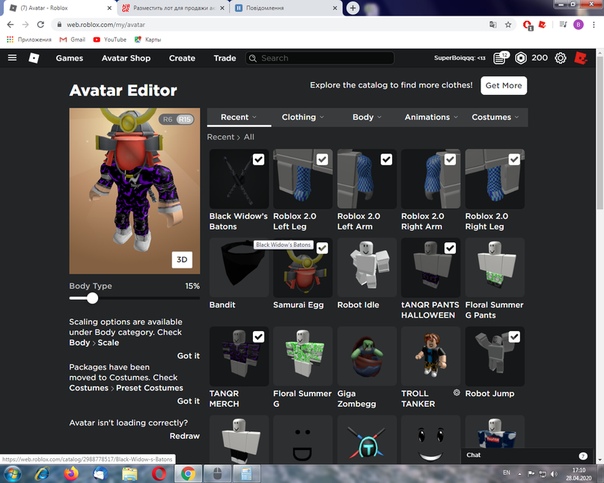
Task: Launch Firefox from taskbar
Action: pos(71,473)
